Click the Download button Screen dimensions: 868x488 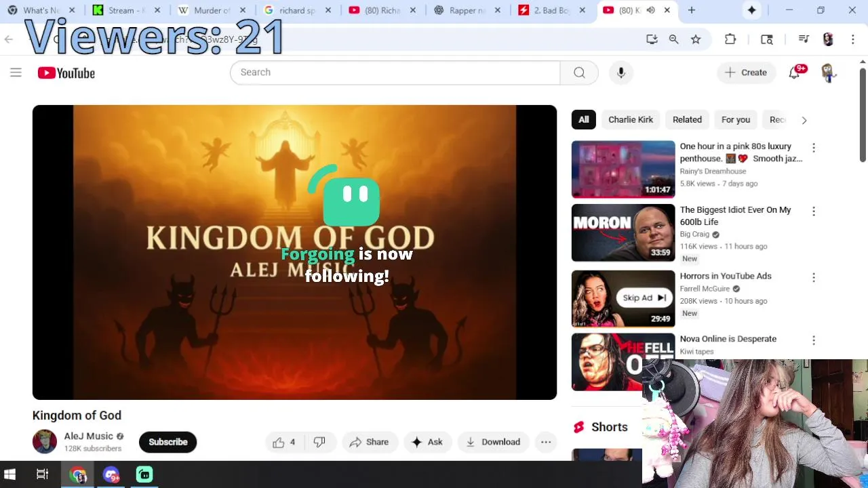(x=493, y=442)
